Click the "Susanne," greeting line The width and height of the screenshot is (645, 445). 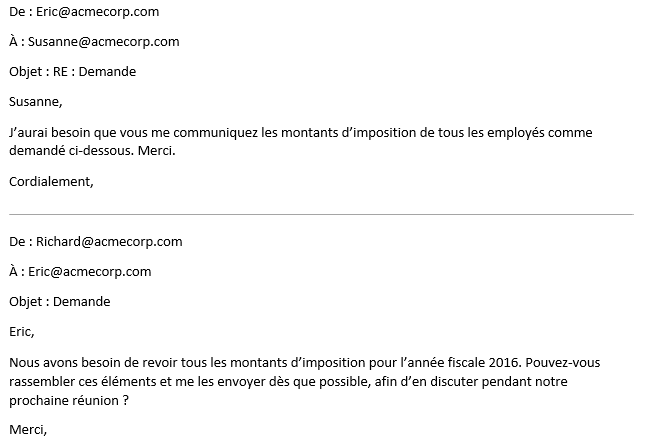coord(34,101)
